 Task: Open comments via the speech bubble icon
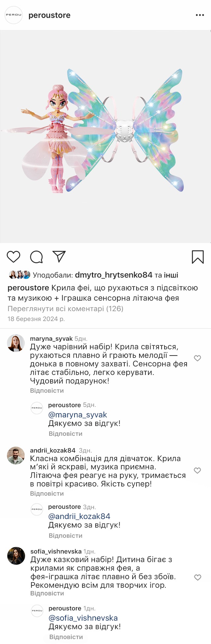(x=36, y=257)
